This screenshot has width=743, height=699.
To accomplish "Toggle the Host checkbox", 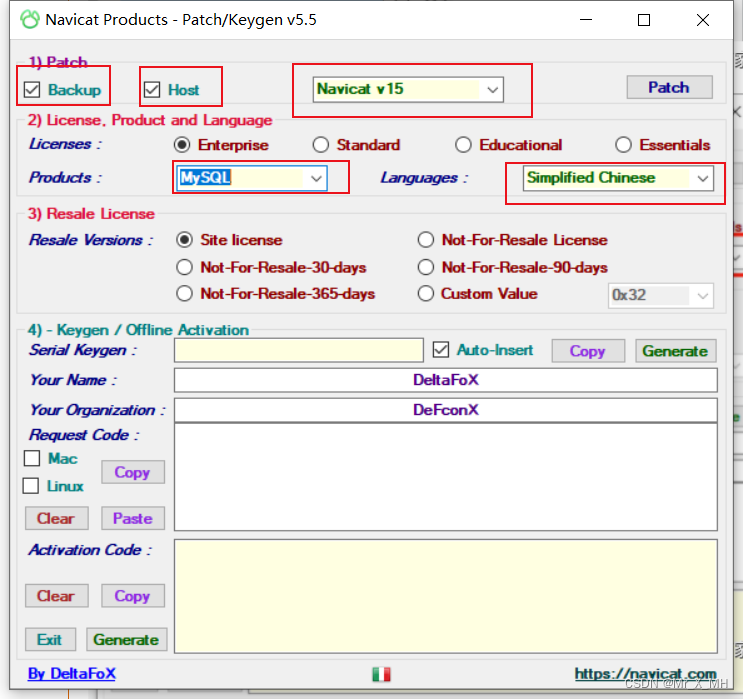I will (x=152, y=89).
